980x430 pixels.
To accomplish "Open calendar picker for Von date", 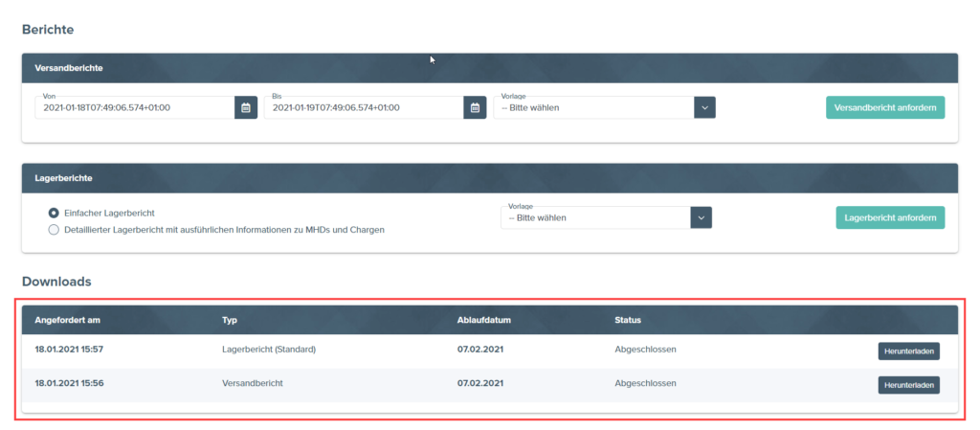I will (x=246, y=107).
